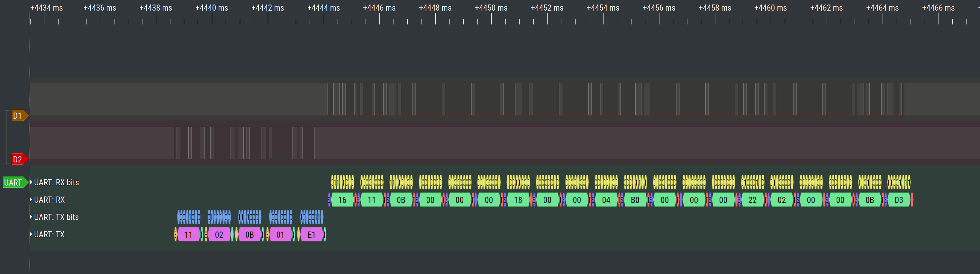The height and width of the screenshot is (274, 980).
Task: Select RX decoded byte 04
Action: tap(606, 200)
